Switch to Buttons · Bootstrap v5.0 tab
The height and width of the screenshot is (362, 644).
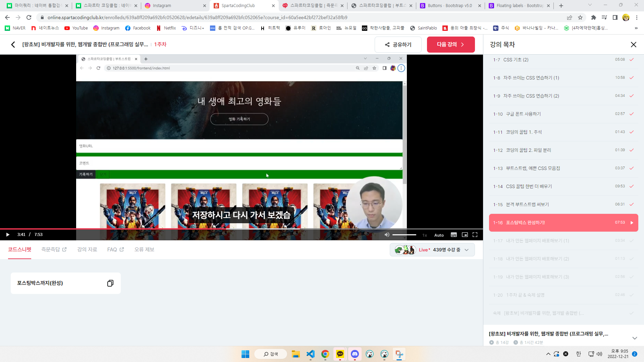(450, 5)
